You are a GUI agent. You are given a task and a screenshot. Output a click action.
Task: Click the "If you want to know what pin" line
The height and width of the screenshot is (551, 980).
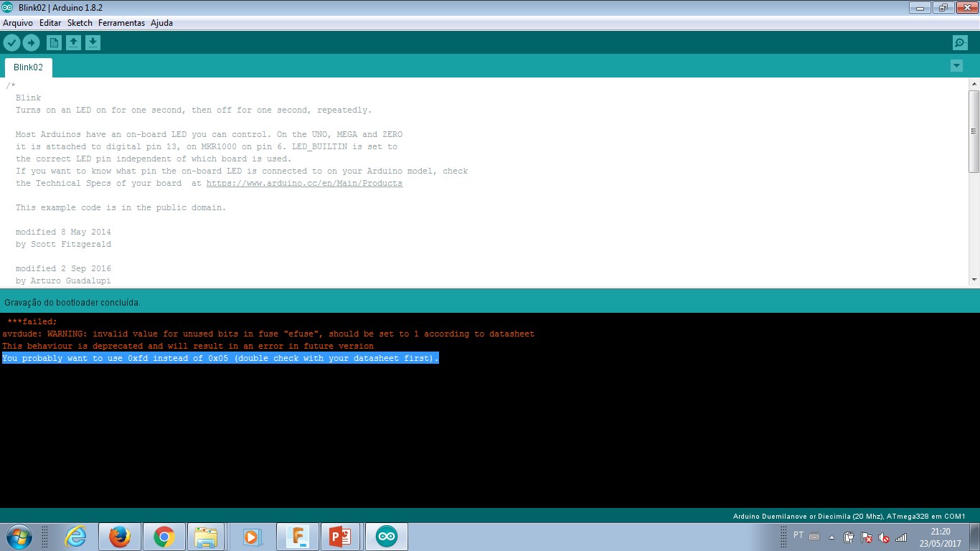[242, 171]
